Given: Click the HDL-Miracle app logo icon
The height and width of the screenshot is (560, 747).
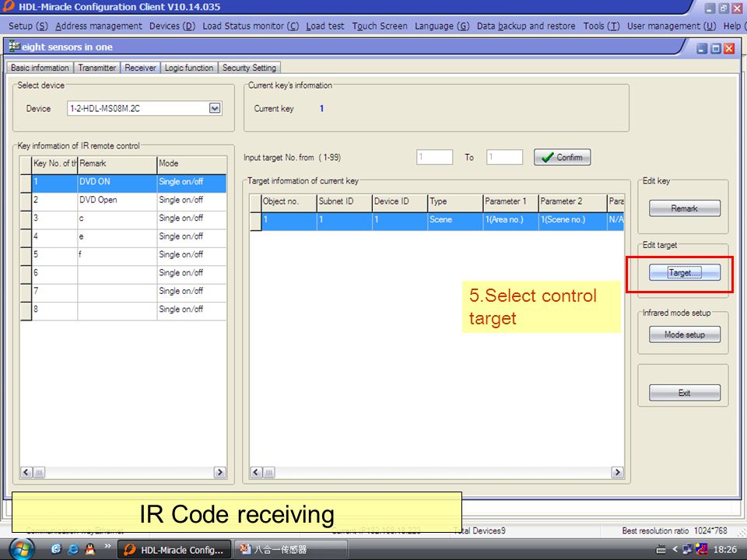Looking at the screenshot, I should 9,6.
